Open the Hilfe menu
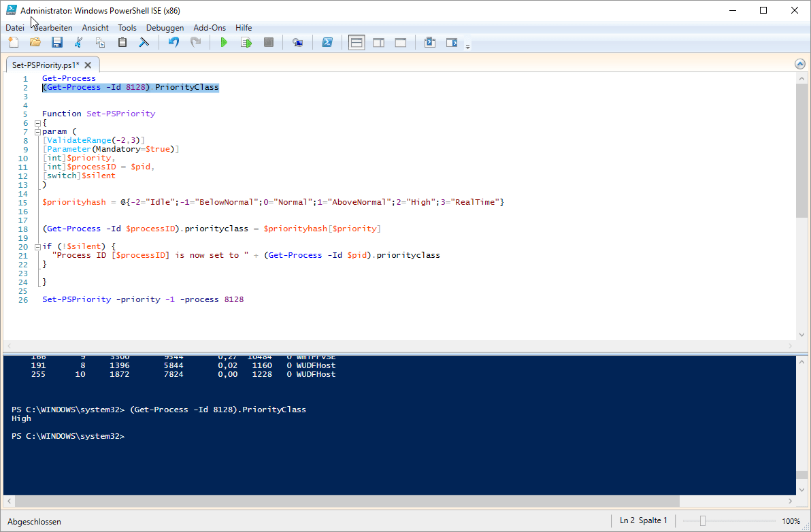Screen dimensions: 811x532 244,27
